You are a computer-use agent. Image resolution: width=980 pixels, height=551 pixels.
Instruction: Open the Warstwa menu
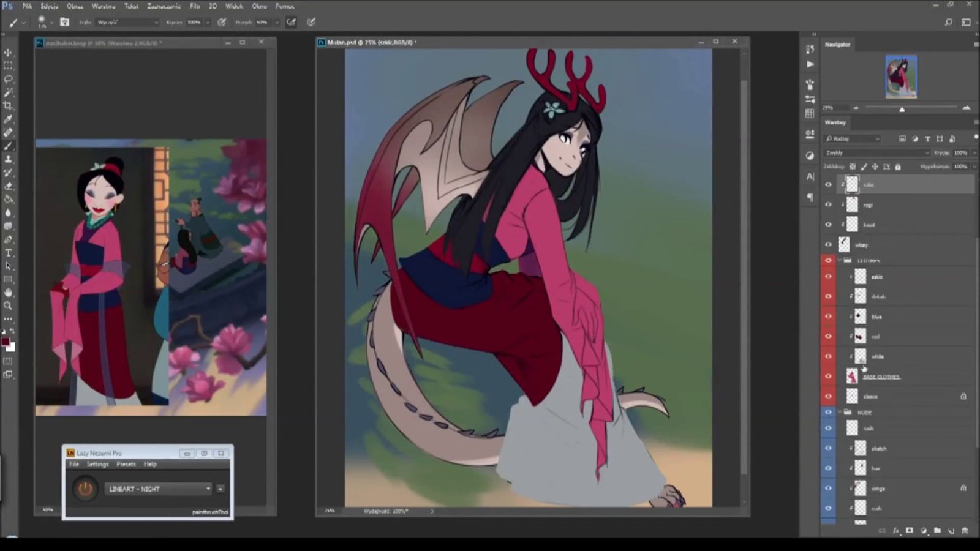(103, 6)
